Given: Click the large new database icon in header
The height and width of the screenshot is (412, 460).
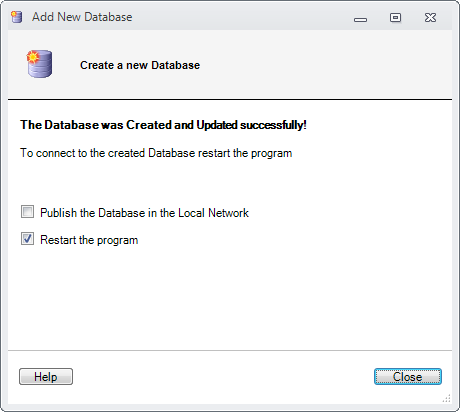Looking at the screenshot, I should [x=39, y=64].
